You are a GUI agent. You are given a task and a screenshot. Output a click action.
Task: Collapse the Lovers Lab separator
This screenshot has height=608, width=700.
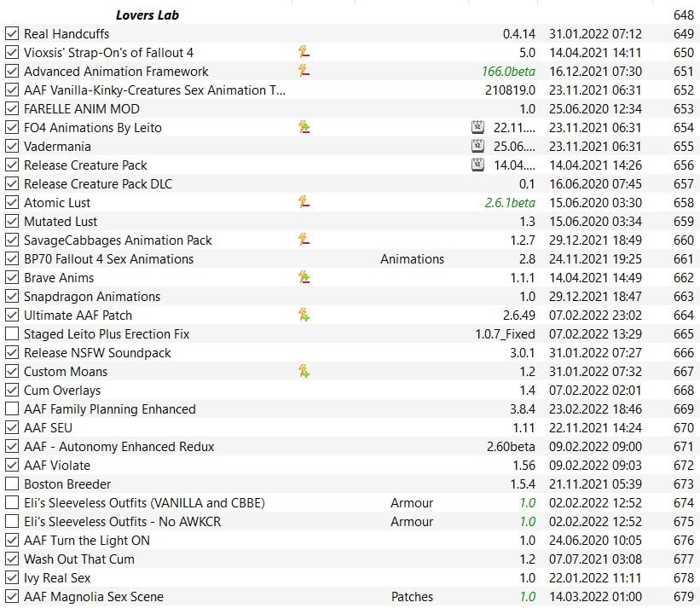click(148, 15)
